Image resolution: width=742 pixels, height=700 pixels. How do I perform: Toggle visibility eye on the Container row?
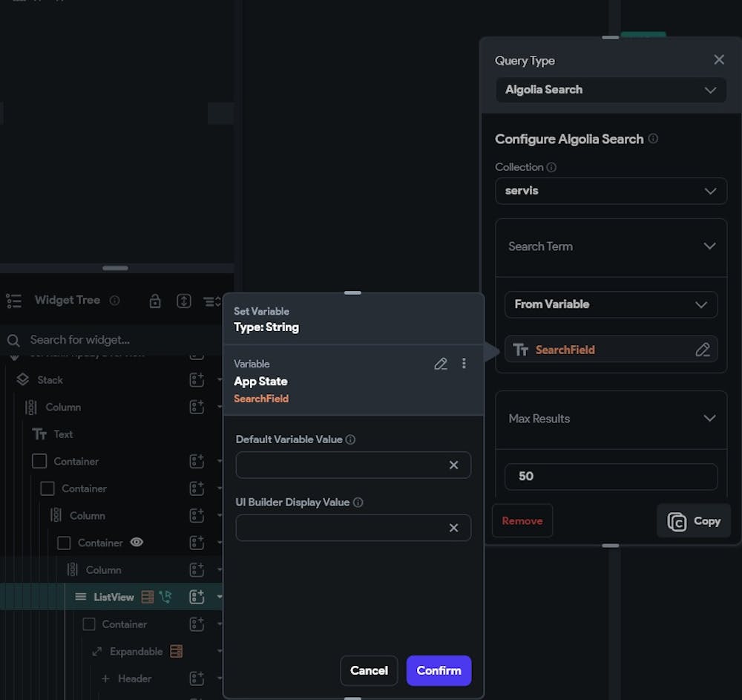pyautogui.click(x=137, y=542)
